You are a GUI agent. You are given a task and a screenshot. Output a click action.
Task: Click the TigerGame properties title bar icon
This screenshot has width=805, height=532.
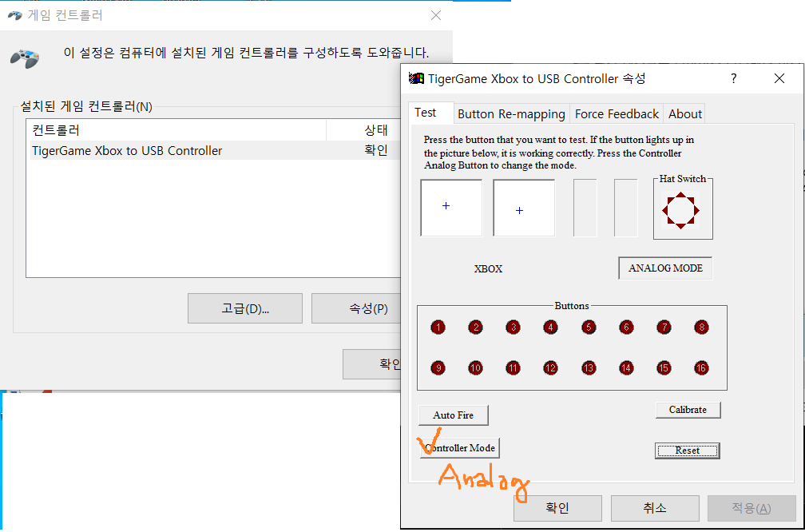pyautogui.click(x=416, y=78)
